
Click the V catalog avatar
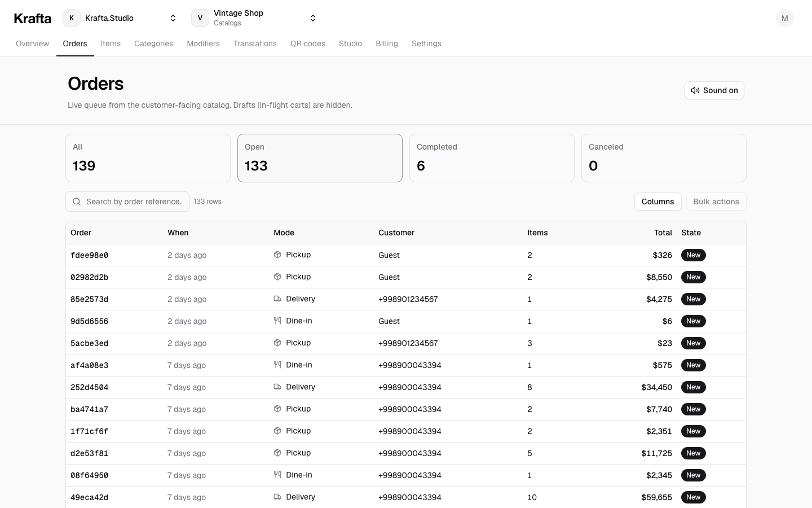pyautogui.click(x=200, y=18)
